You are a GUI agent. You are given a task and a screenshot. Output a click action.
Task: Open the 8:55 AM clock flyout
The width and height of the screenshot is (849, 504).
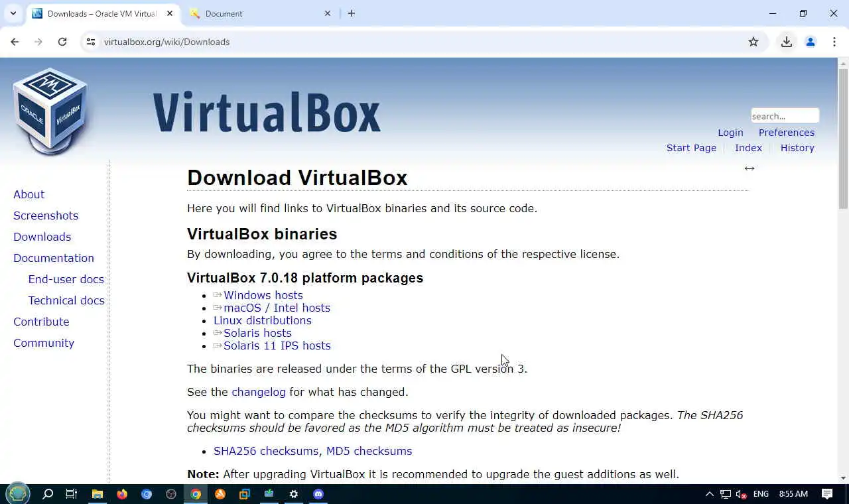tap(793, 494)
